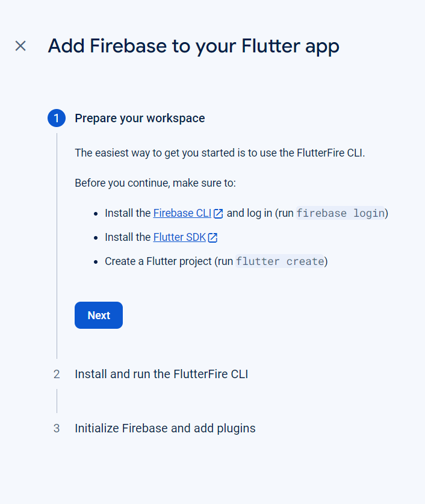This screenshot has width=425, height=504.
Task: Click the step 1 number circle
Action: click(57, 118)
